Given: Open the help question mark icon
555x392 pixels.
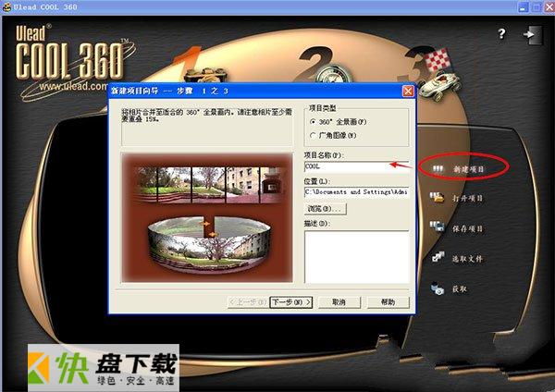Looking at the screenshot, I should pos(501,34).
